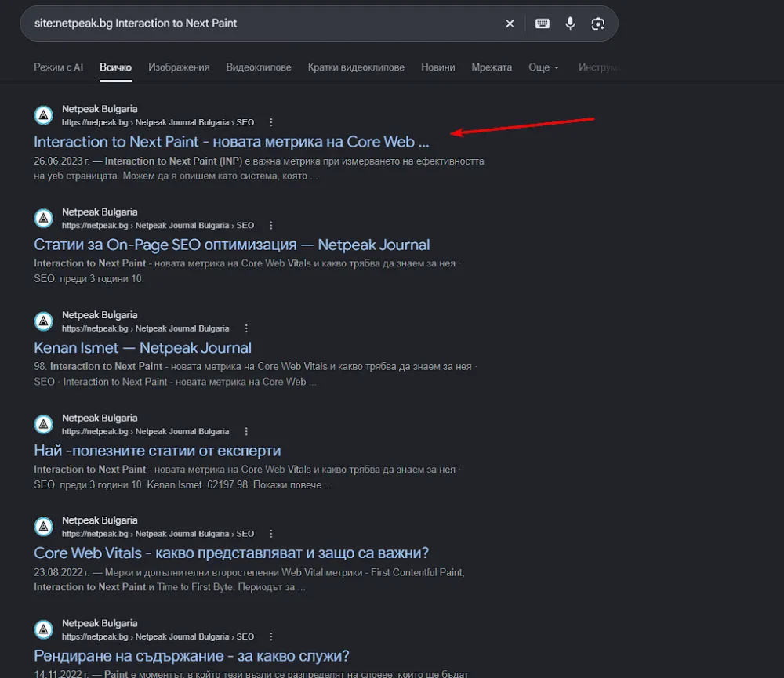
Task: Click the URL breadcrumb of Interaction to Next Paint result
Action: point(158,122)
